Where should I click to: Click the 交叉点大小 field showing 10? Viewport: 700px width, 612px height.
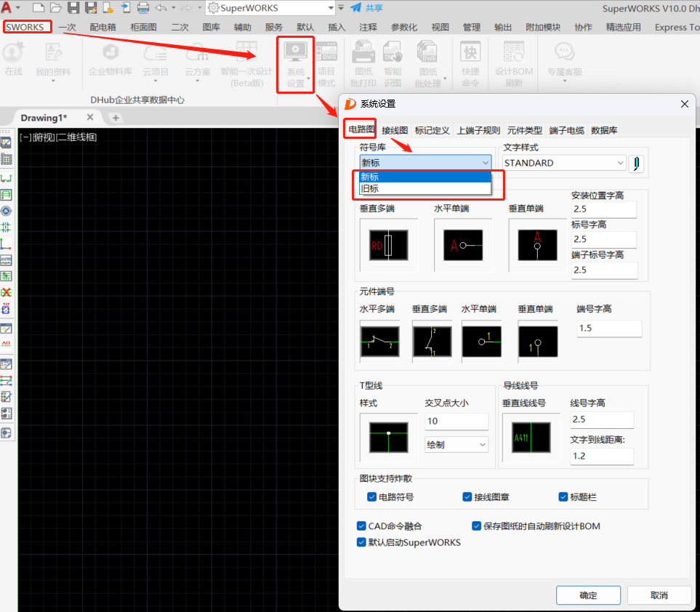[x=456, y=421]
